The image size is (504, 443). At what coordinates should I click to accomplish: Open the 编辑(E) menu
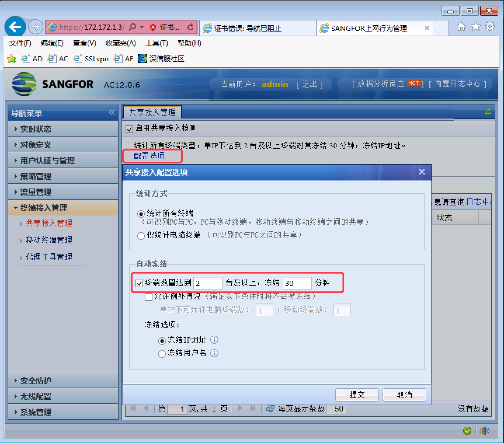(x=52, y=43)
